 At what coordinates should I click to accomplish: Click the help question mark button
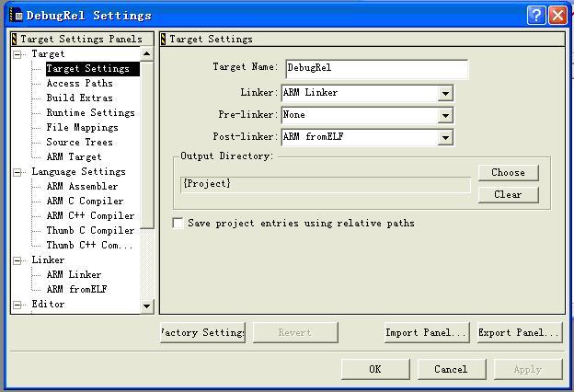click(536, 16)
